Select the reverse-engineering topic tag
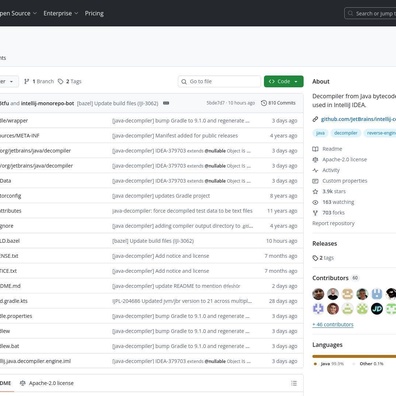Screen dimensions: 396x396 380,133
